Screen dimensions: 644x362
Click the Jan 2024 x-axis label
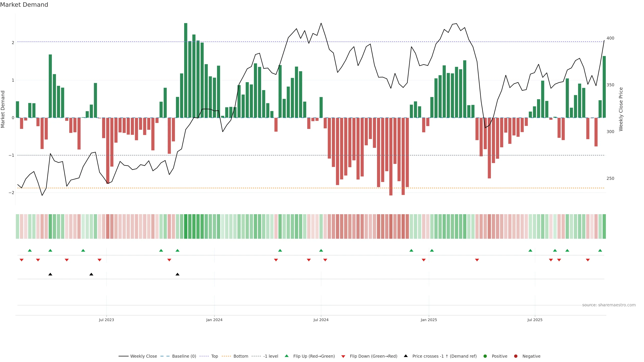214,320
